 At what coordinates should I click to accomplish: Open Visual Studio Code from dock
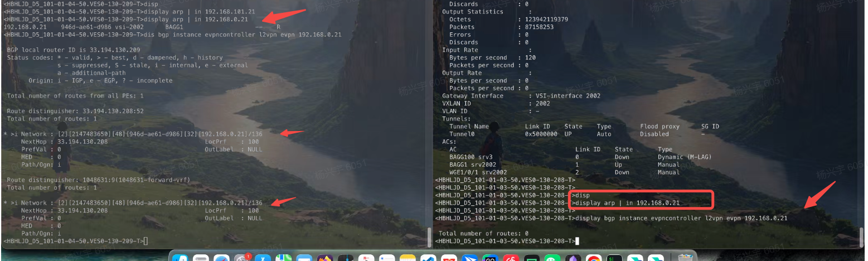click(x=428, y=258)
